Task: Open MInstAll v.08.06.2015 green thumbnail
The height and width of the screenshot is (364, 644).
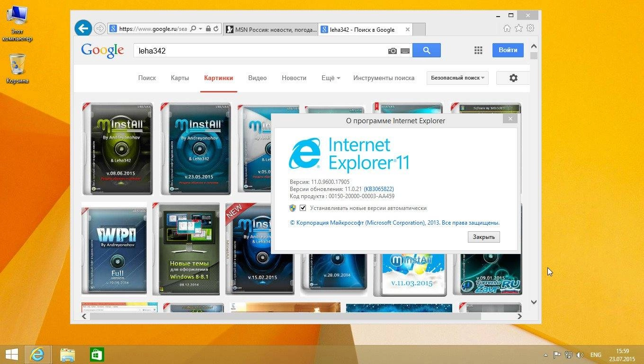Action: pos(117,148)
